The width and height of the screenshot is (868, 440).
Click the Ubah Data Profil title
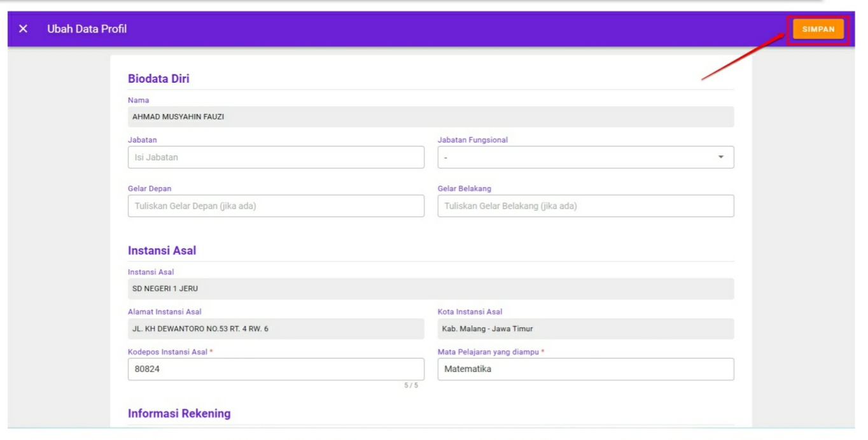[x=87, y=29]
